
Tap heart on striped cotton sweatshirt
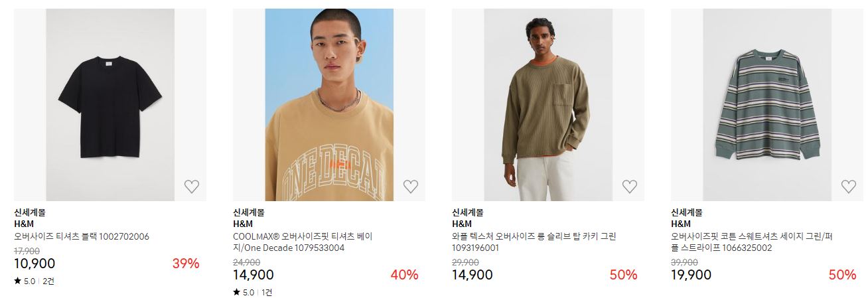849,187
